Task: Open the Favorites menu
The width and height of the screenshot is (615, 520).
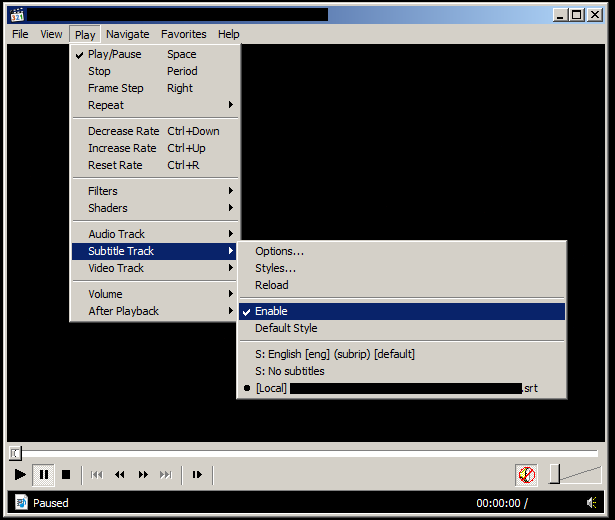Action: (x=184, y=34)
